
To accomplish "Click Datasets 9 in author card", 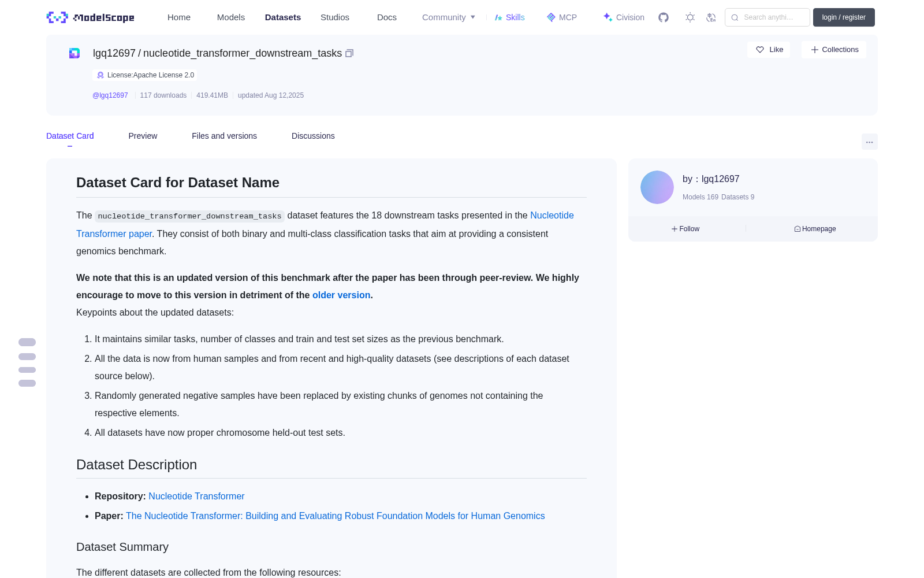I will point(738,197).
